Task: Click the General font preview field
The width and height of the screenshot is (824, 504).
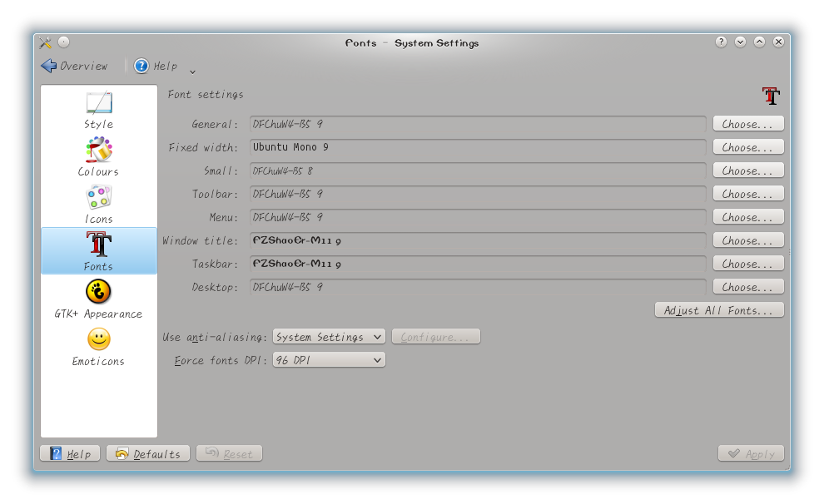Action: tap(478, 124)
